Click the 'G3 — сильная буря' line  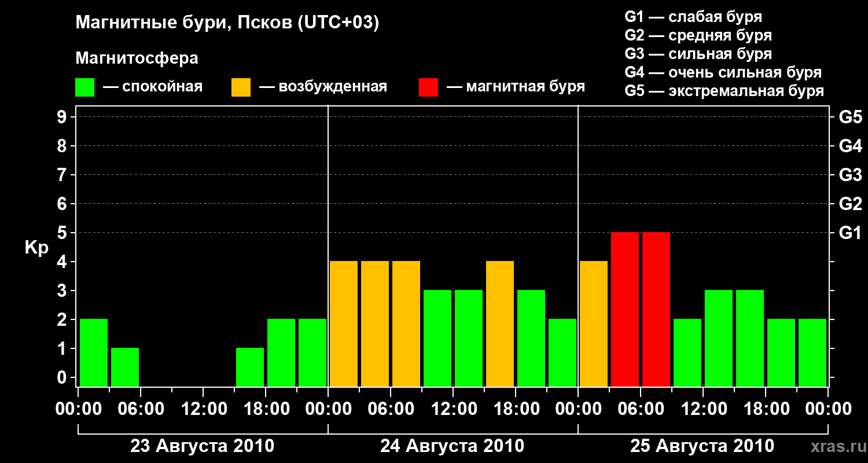(x=698, y=54)
